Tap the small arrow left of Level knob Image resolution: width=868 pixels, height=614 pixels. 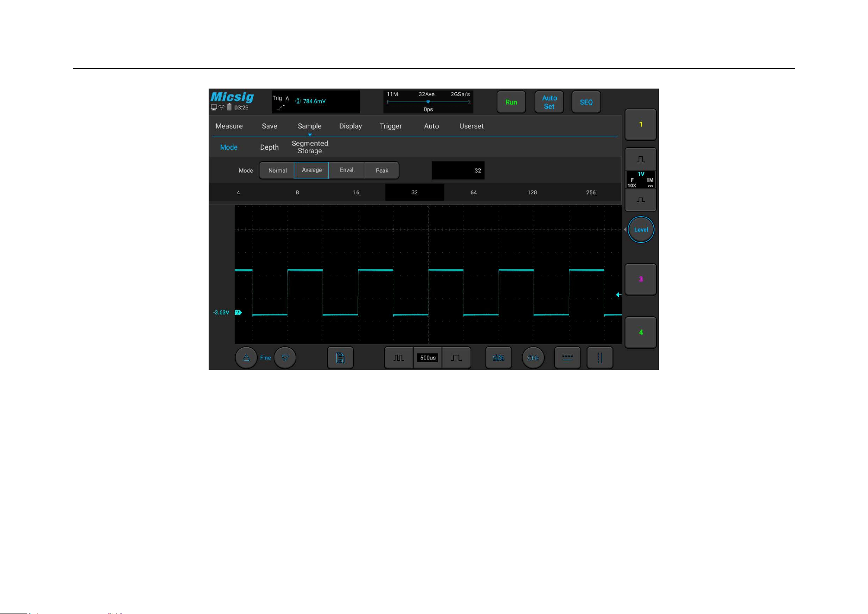coord(625,230)
